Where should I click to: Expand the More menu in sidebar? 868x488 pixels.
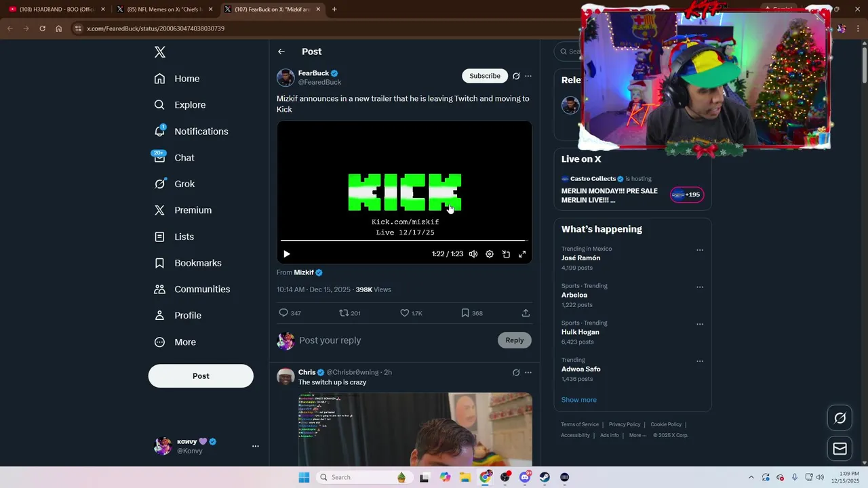tap(175, 342)
